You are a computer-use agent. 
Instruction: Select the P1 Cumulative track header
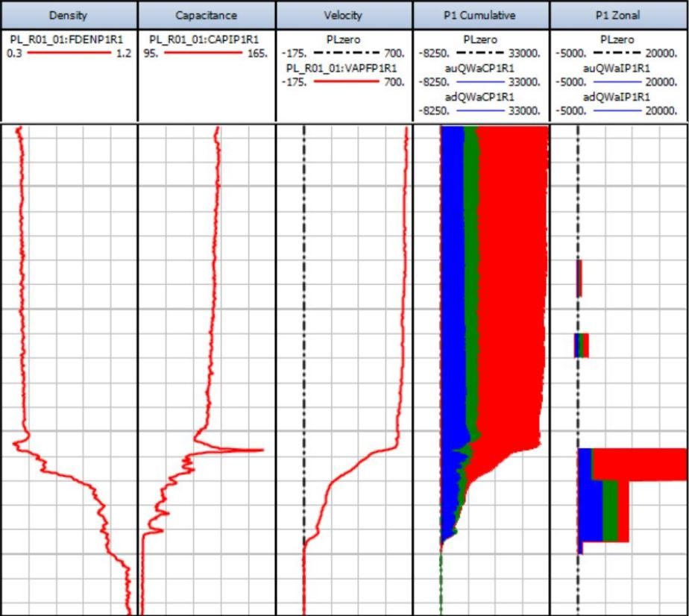tap(480, 16)
